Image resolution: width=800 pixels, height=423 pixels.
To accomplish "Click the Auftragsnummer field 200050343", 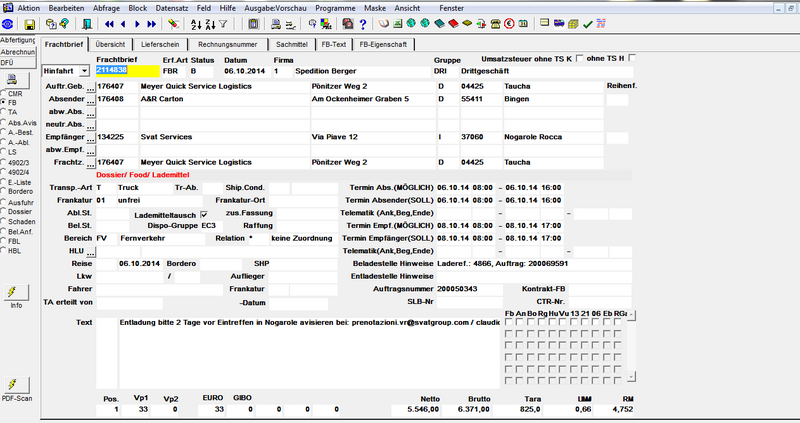I will tap(469, 289).
